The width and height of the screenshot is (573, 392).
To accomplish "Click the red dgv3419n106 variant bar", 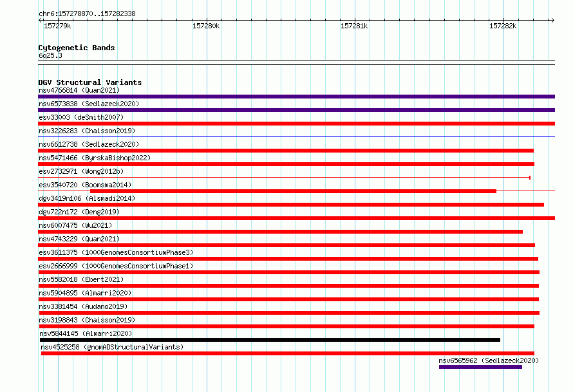I will tap(291, 205).
